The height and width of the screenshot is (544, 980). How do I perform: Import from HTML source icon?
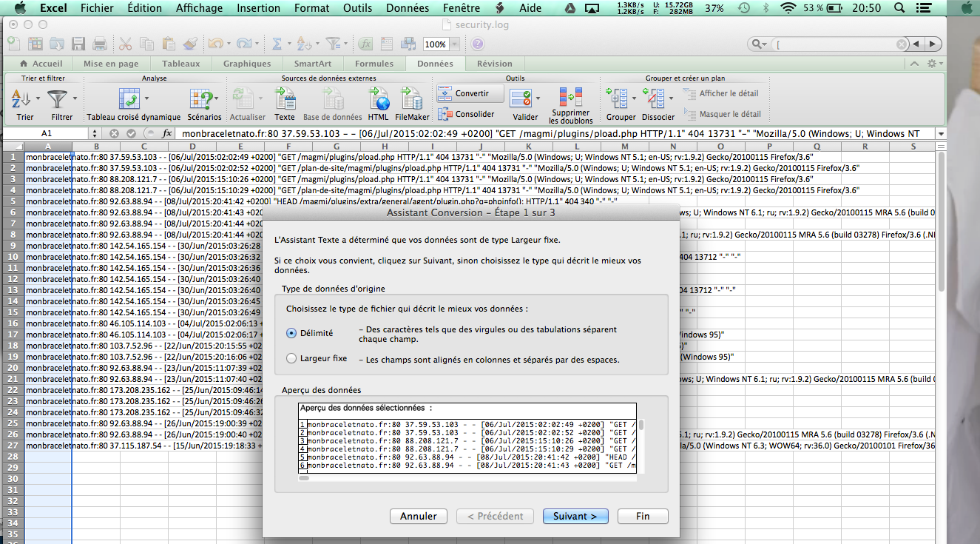(x=378, y=98)
